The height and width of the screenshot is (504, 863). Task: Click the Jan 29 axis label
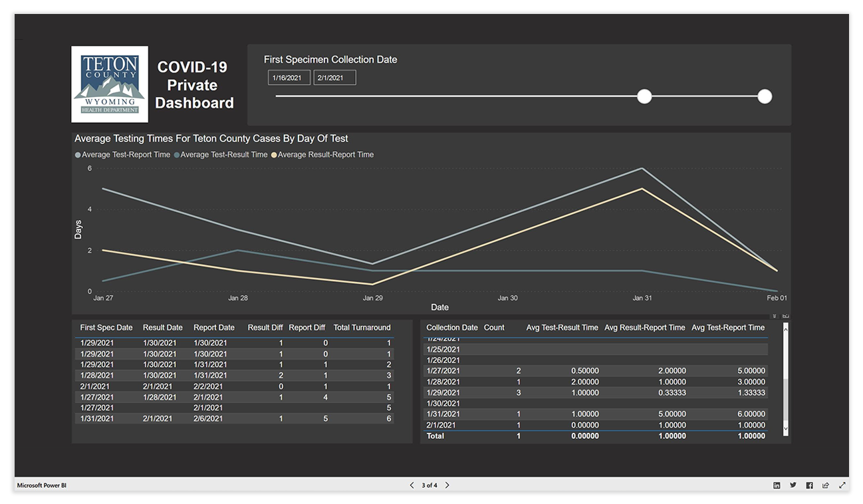tap(373, 298)
